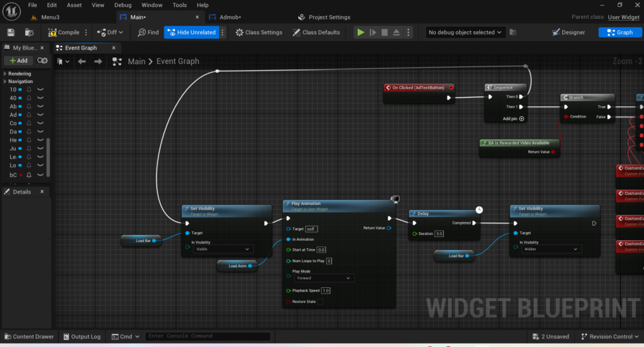Close the Main tab

(197, 17)
